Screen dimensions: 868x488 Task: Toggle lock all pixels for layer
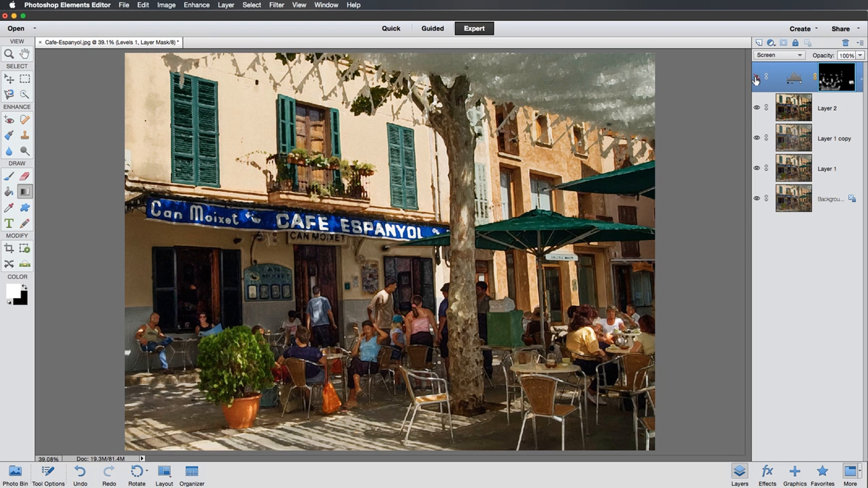pyautogui.click(x=795, y=43)
